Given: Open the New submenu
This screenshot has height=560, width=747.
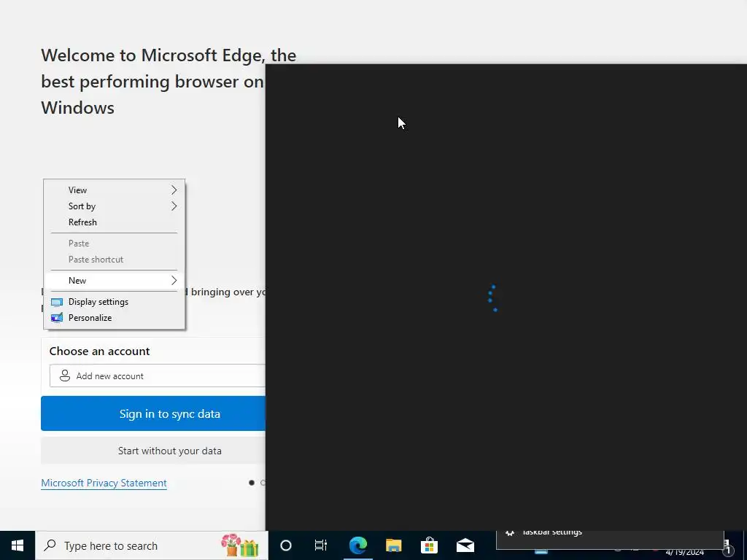Looking at the screenshot, I should 115,281.
